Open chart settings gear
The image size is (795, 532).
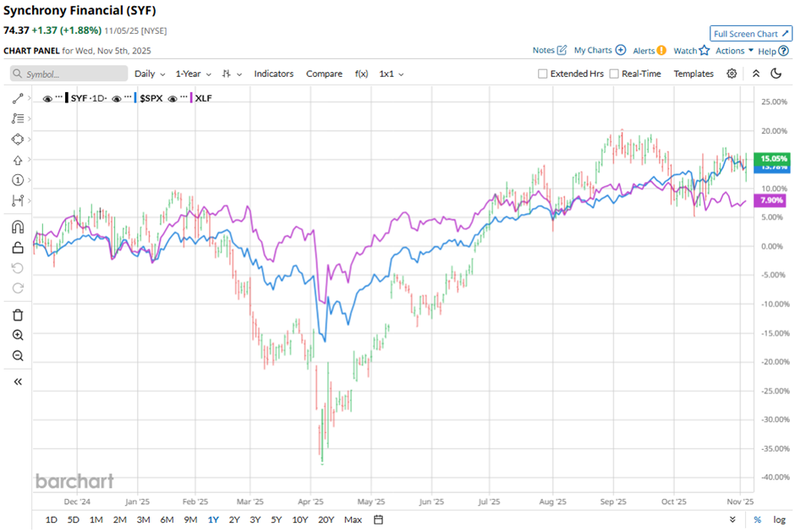pos(732,74)
